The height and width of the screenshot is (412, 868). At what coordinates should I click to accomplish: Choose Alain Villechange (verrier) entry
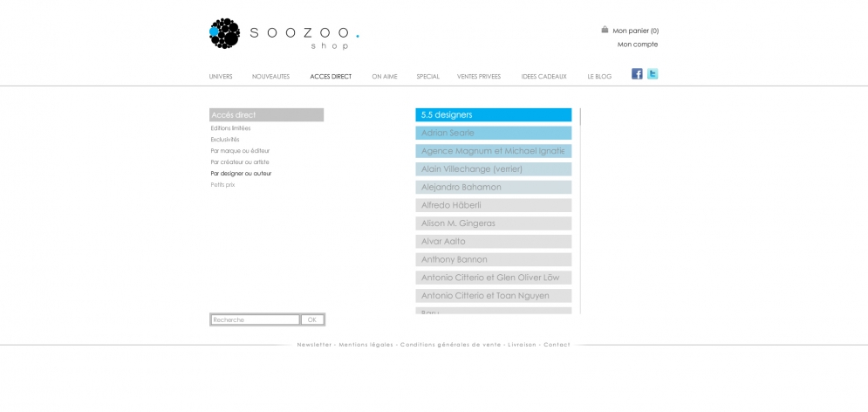pyautogui.click(x=494, y=169)
